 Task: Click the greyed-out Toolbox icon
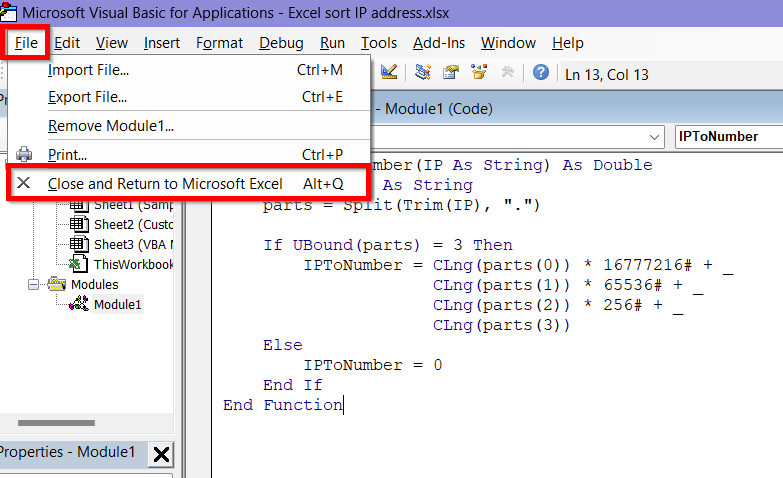tap(507, 72)
